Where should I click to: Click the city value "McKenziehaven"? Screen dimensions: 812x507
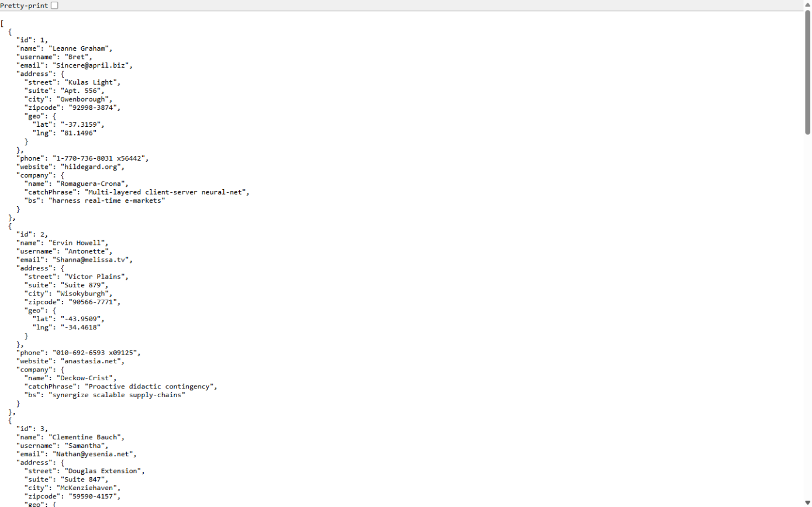point(88,488)
